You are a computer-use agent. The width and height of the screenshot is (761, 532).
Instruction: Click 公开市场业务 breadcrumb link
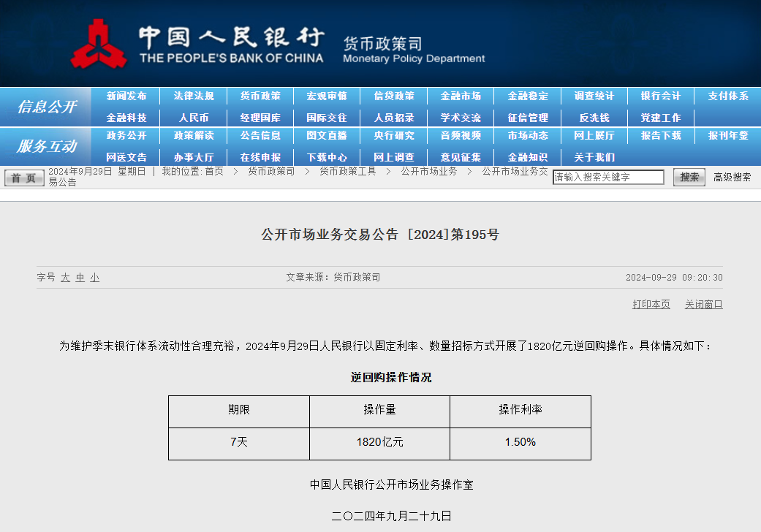pyautogui.click(x=428, y=171)
